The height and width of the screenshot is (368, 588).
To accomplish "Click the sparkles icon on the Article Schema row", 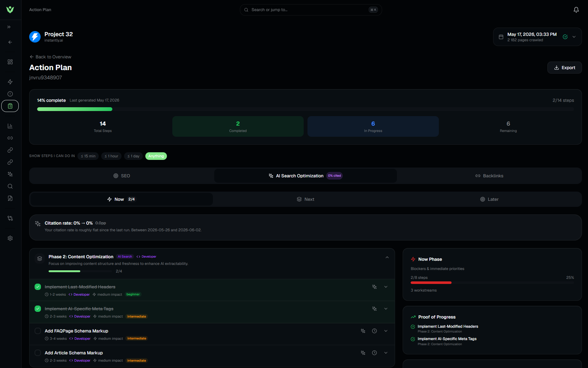I will coord(363,353).
